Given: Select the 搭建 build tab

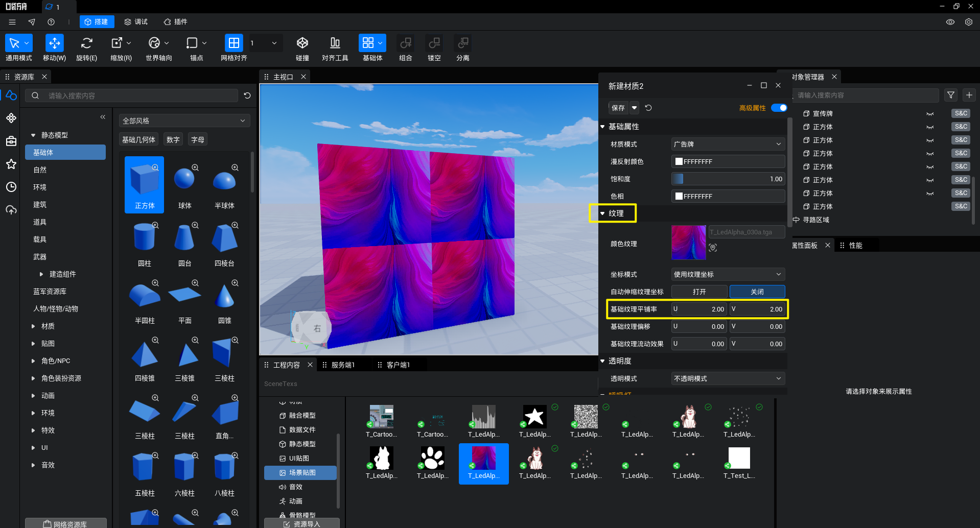Looking at the screenshot, I should (x=97, y=22).
